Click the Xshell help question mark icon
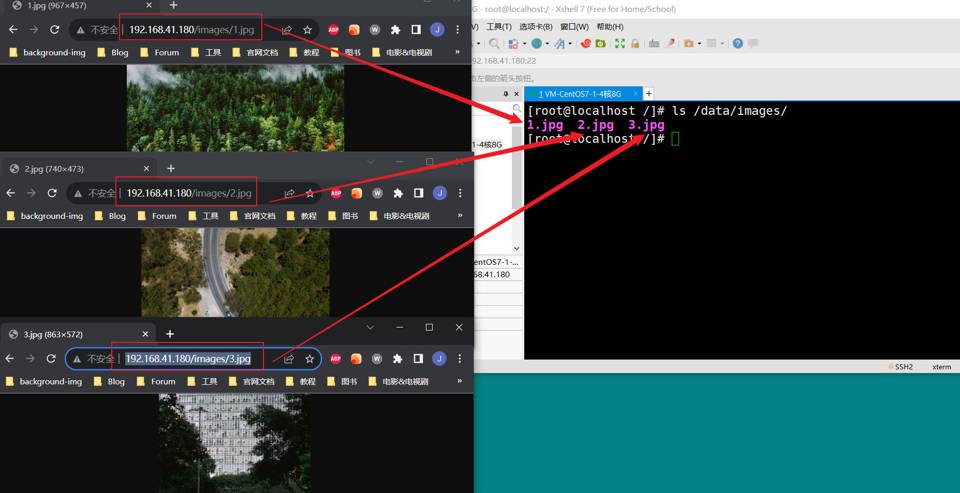Screen dimensions: 960x493 738,44
